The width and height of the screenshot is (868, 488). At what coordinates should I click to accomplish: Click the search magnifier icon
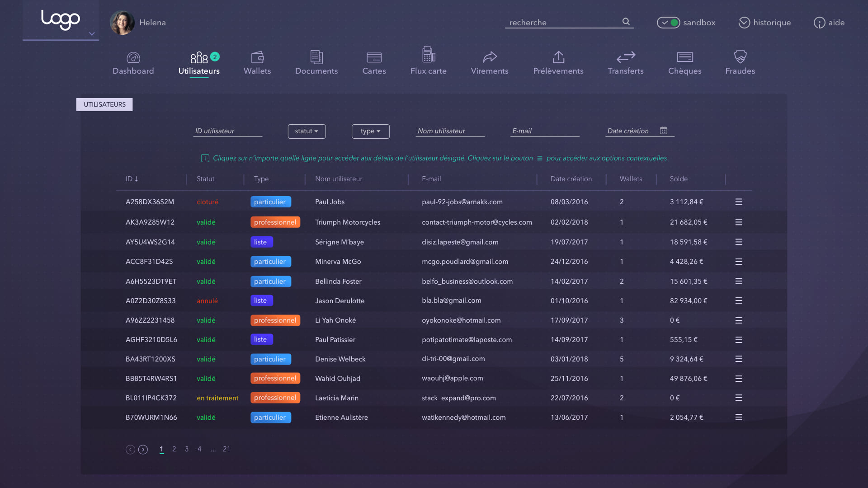(626, 22)
